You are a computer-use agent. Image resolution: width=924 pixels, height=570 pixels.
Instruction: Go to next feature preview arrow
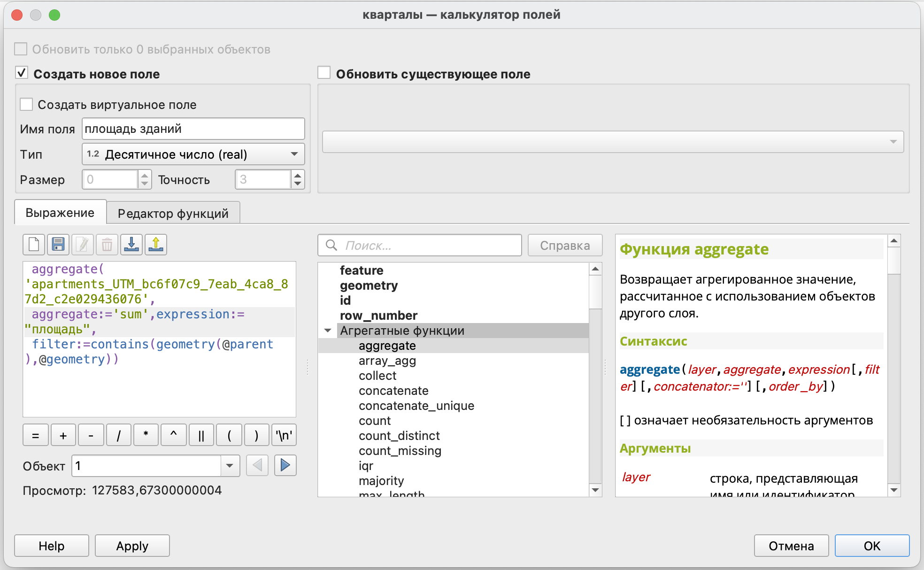tap(285, 465)
